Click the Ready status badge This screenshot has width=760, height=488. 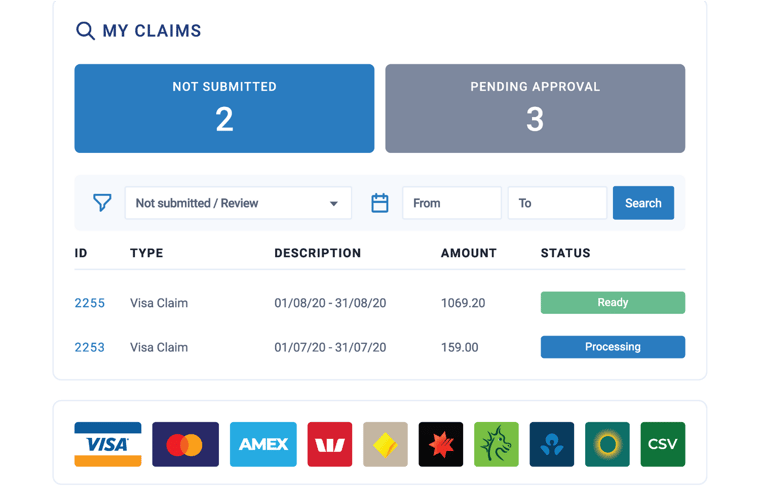pos(613,302)
